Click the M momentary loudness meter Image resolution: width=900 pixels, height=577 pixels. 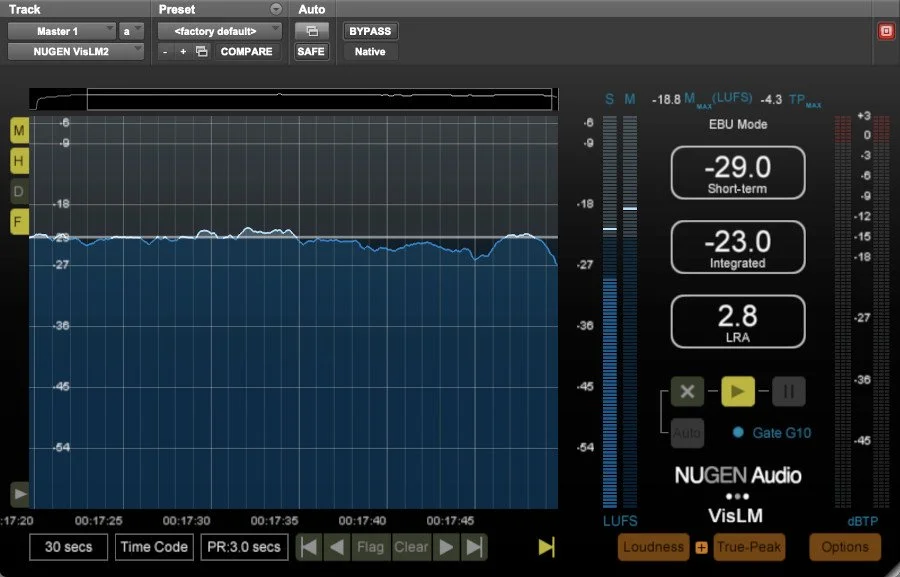pyautogui.click(x=630, y=312)
